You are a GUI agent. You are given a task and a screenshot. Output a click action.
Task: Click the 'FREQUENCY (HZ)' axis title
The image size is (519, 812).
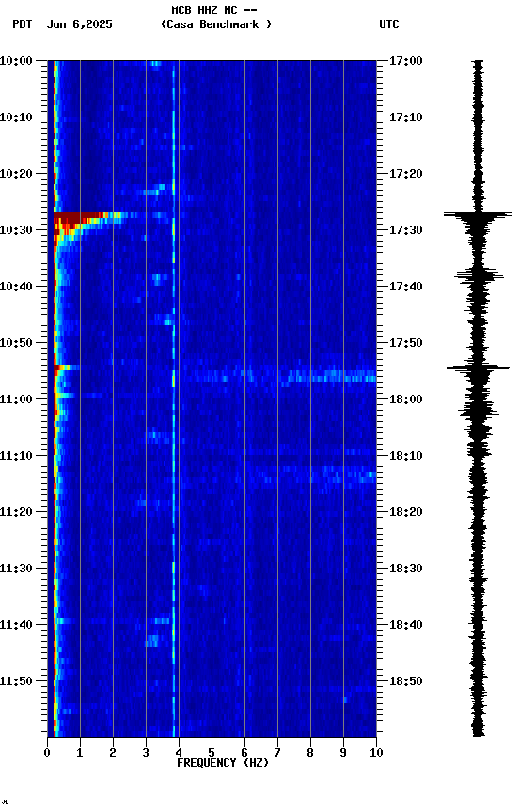223,763
